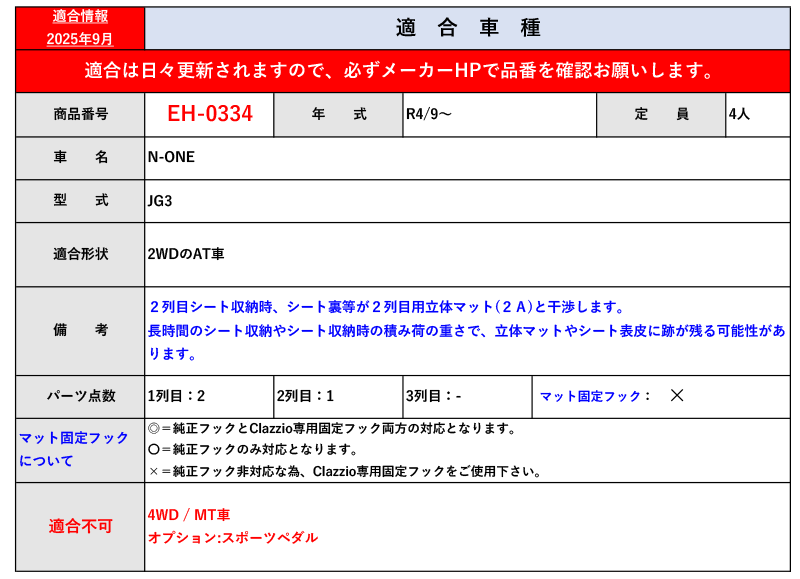Select the R4/9〜 model year value

tap(429, 114)
